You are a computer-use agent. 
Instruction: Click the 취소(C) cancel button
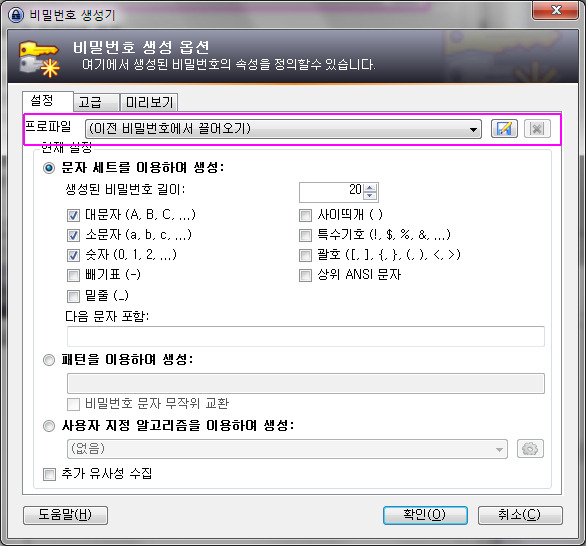tap(520, 515)
